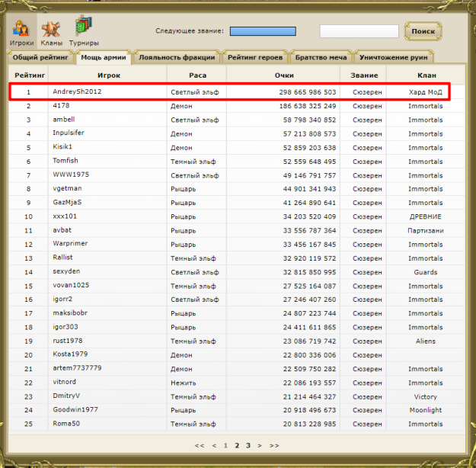476x468 pixels.
Task: Select player vgetman
Action: coord(67,188)
